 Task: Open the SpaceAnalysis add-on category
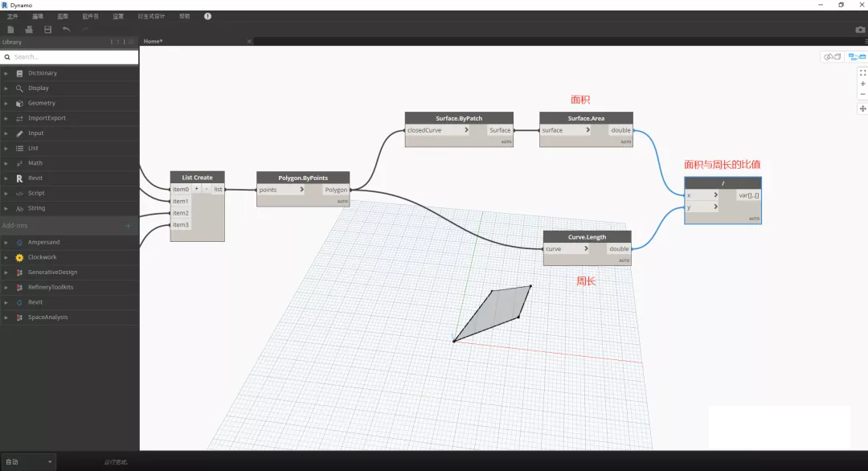click(x=69, y=317)
